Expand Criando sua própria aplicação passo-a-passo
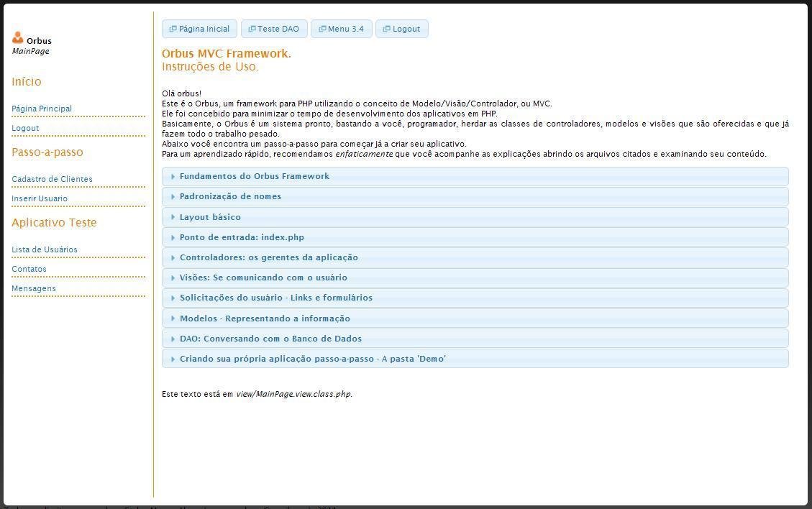 point(312,358)
